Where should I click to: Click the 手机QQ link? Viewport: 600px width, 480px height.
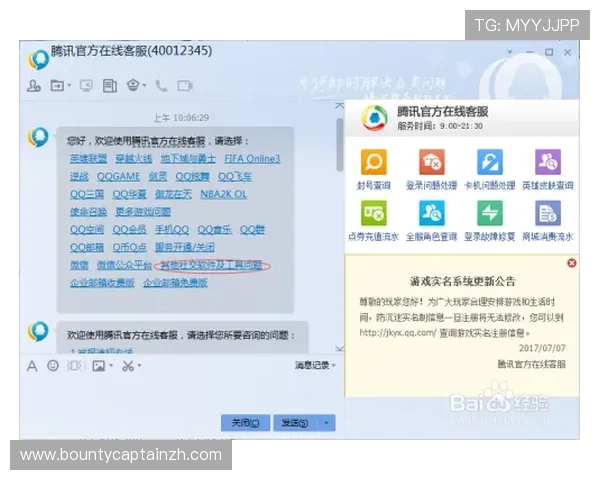click(x=172, y=229)
